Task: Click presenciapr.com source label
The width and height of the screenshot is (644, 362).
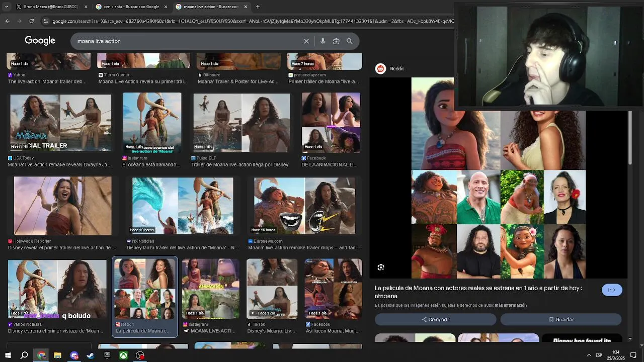Action: point(310,75)
